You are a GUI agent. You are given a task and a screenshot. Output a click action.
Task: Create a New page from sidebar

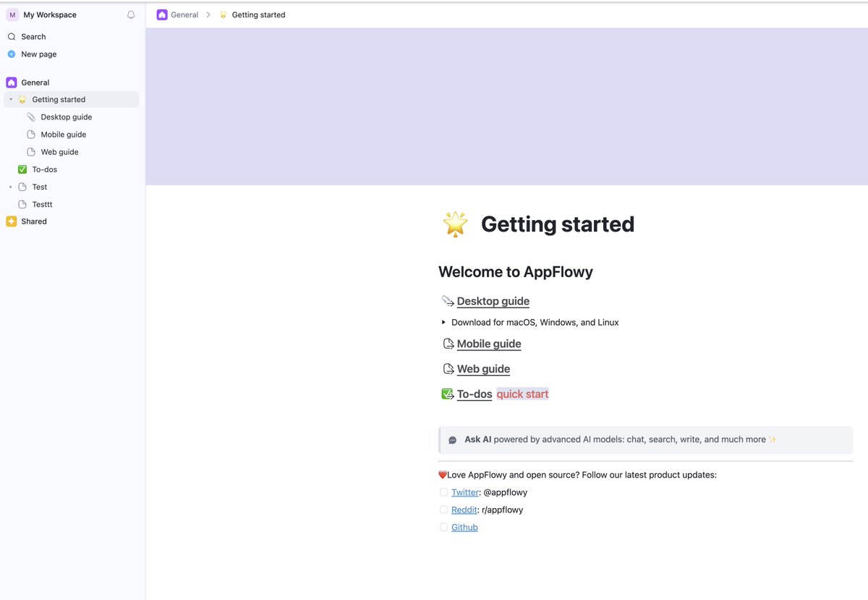[x=39, y=54]
